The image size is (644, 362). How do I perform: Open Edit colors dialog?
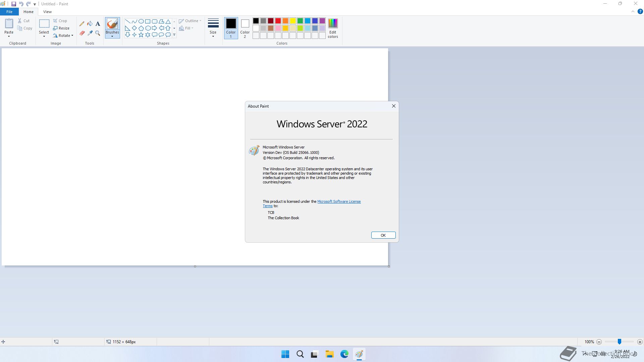click(333, 28)
